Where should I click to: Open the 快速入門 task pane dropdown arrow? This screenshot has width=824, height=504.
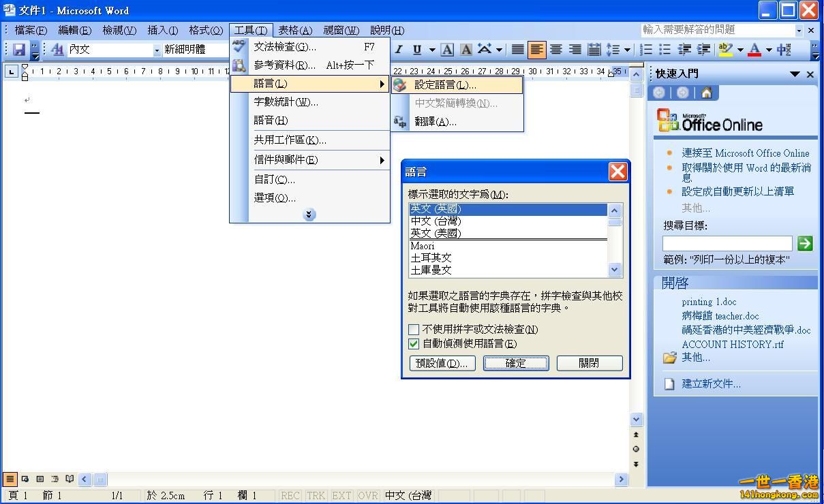point(795,74)
